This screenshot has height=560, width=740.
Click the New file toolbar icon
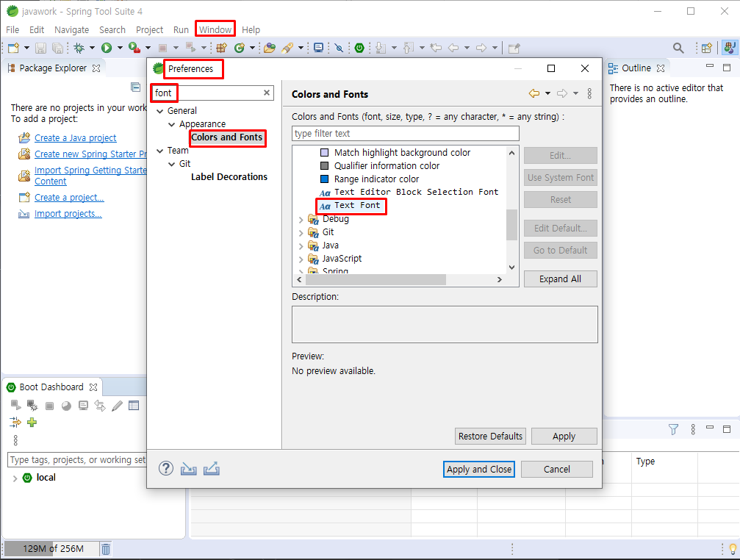click(14, 48)
